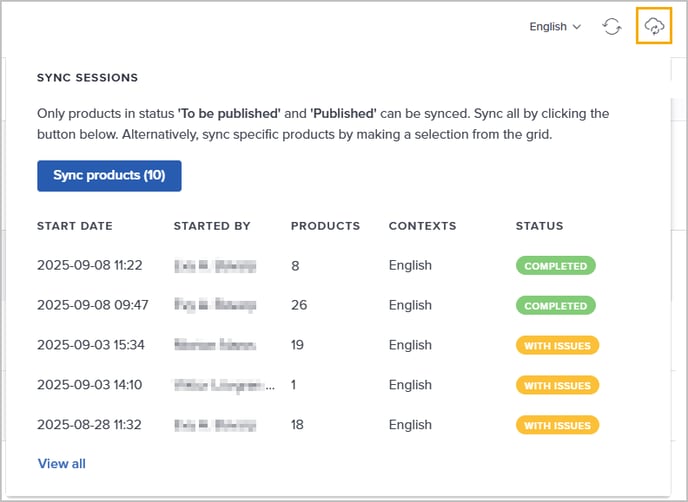Select session dated 2025-09-03 15:34
The image size is (688, 502).
pyautogui.click(x=91, y=345)
